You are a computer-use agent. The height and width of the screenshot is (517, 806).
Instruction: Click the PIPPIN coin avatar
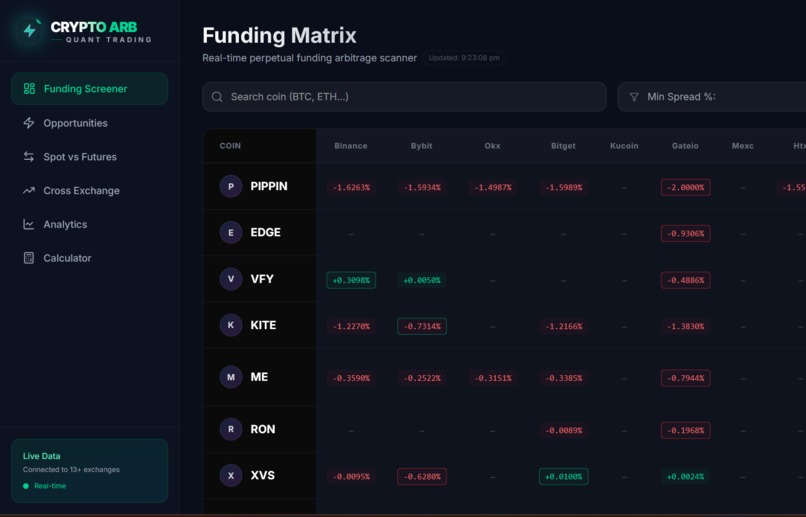231,186
